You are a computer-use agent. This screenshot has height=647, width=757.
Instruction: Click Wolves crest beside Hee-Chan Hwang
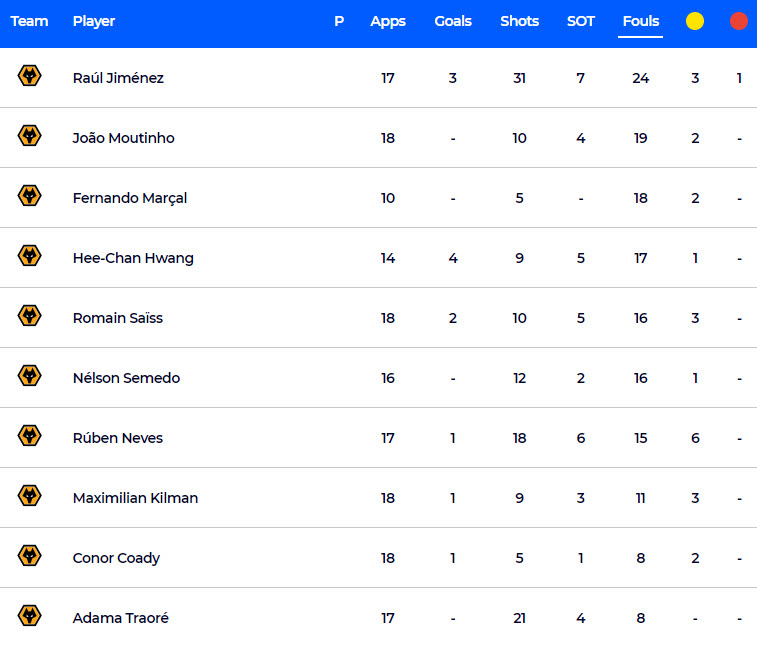29,256
